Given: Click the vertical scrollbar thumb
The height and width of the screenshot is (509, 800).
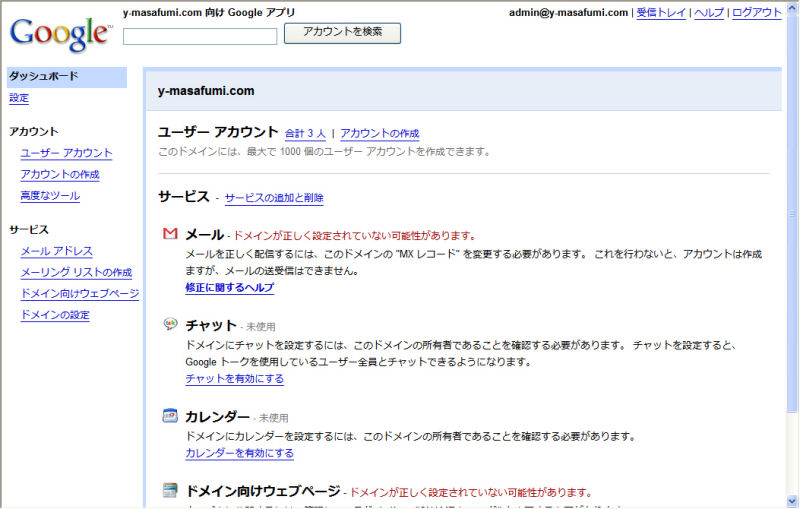Looking at the screenshot, I should tap(792, 214).
